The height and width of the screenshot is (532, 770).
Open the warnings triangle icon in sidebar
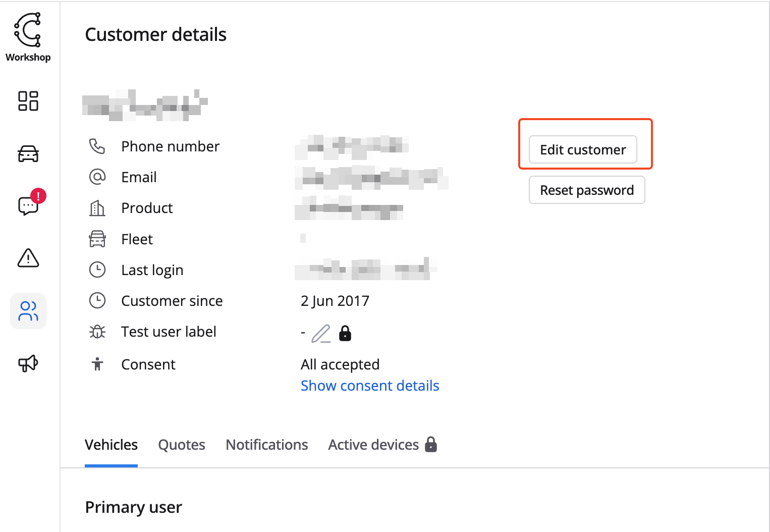click(28, 258)
